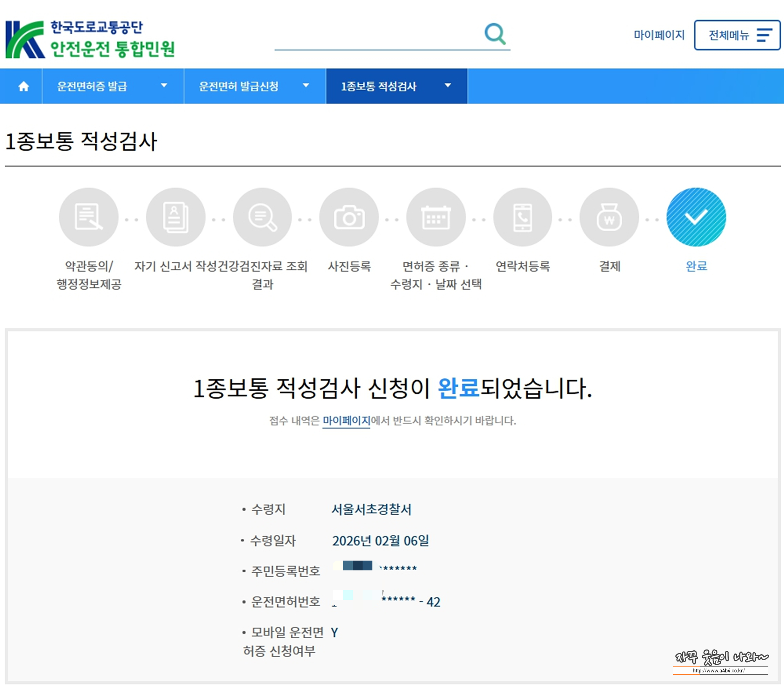Click the 연락처등록 phone step icon
Image resolution: width=784 pixels, height=688 pixels.
click(x=523, y=217)
